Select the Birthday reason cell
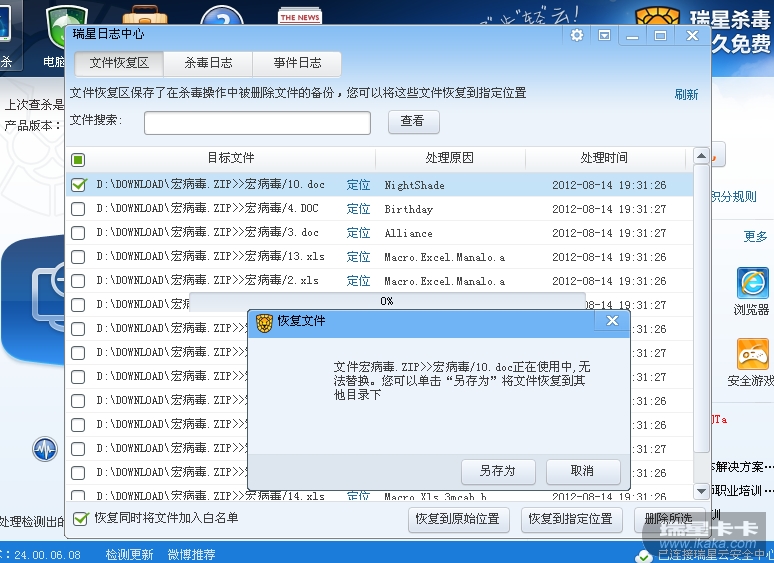The height and width of the screenshot is (563, 774). click(x=409, y=209)
